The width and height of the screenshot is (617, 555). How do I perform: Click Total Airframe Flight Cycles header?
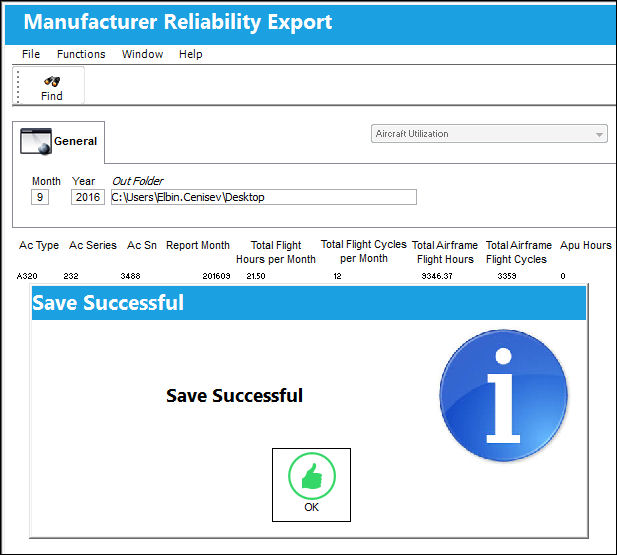tap(519, 252)
